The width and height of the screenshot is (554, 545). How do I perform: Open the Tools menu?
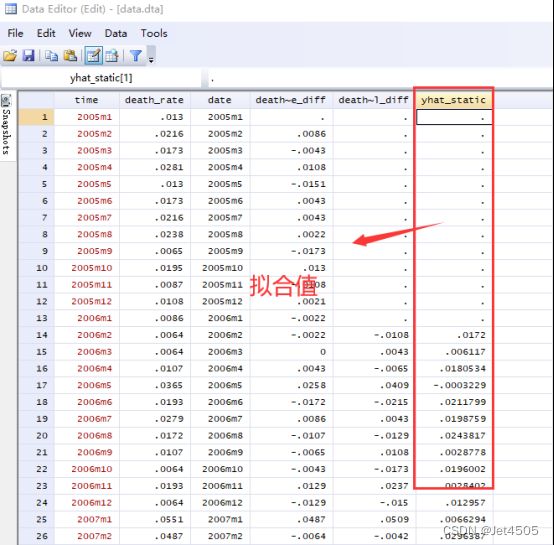click(154, 33)
